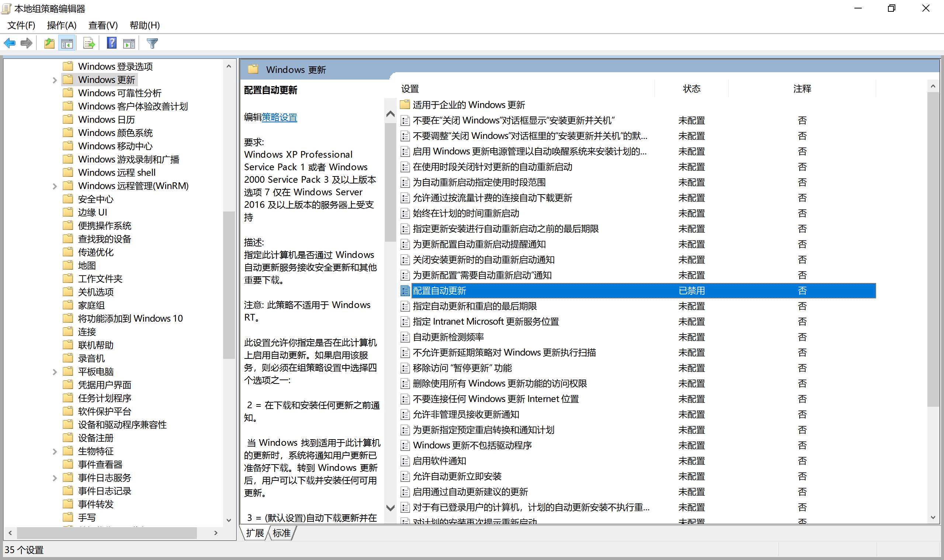Expand the 平板电脑 tree node
This screenshot has height=560, width=944.
tap(55, 371)
